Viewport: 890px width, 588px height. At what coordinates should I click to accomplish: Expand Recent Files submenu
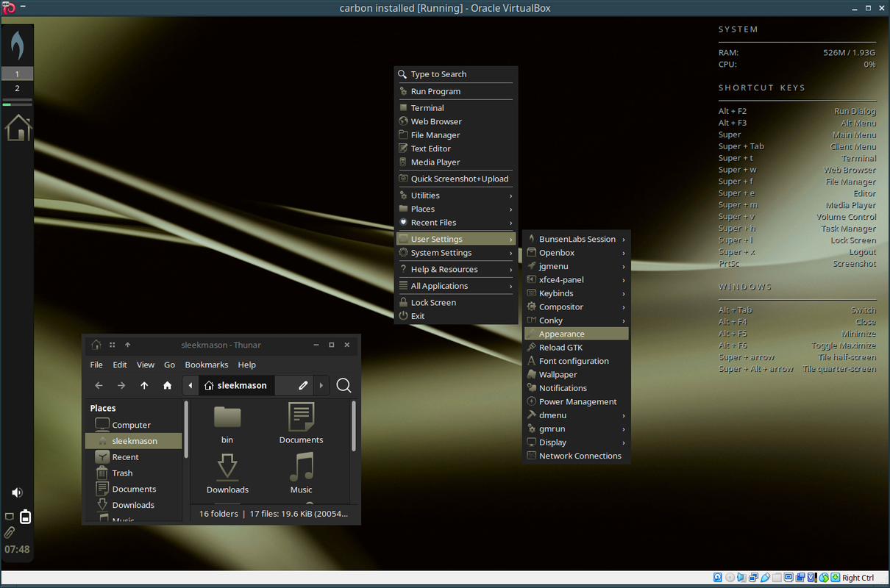pos(455,223)
